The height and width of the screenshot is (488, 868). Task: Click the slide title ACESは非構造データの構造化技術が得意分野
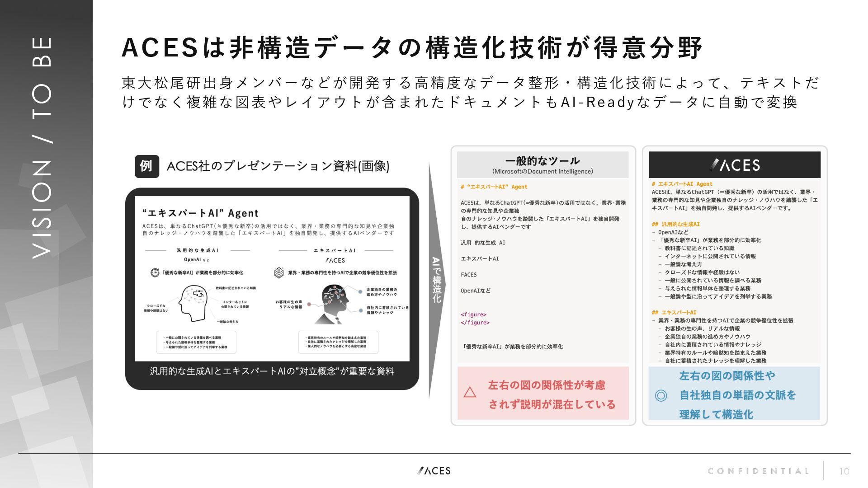tap(412, 48)
